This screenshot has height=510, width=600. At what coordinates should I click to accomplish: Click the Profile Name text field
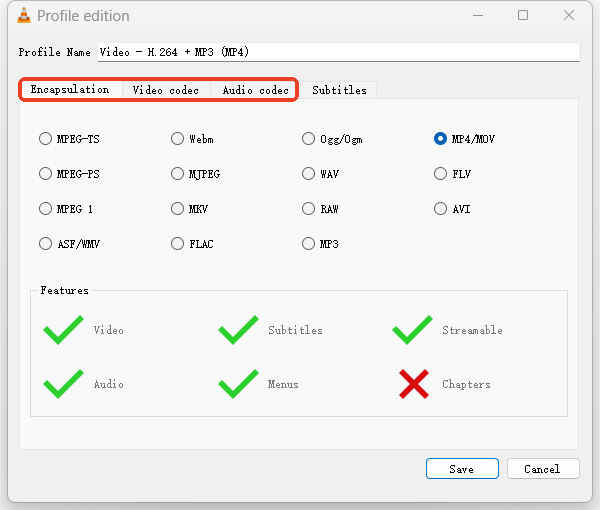[x=338, y=52]
